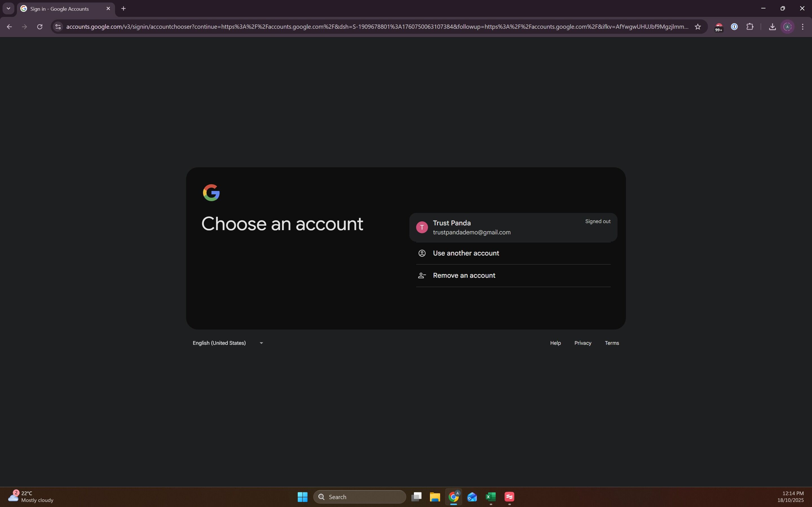Go back to previous page
This screenshot has width=812, height=507.
[9, 27]
